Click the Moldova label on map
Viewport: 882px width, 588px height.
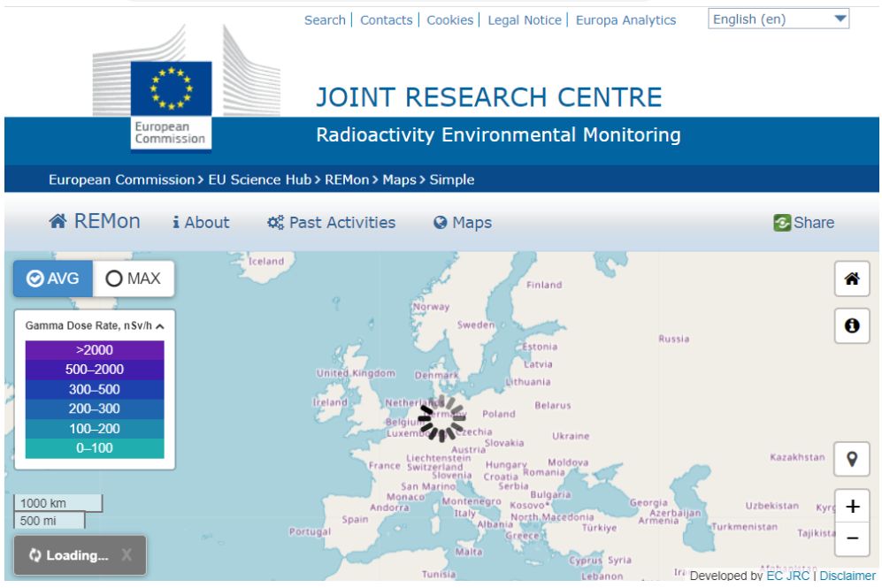point(568,462)
